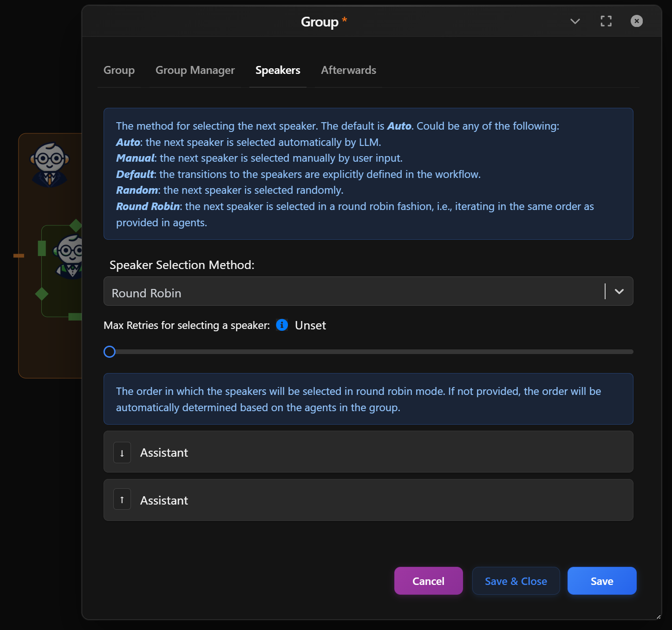Move second Assistant up using its arrow icon
The image size is (672, 630).
click(122, 499)
